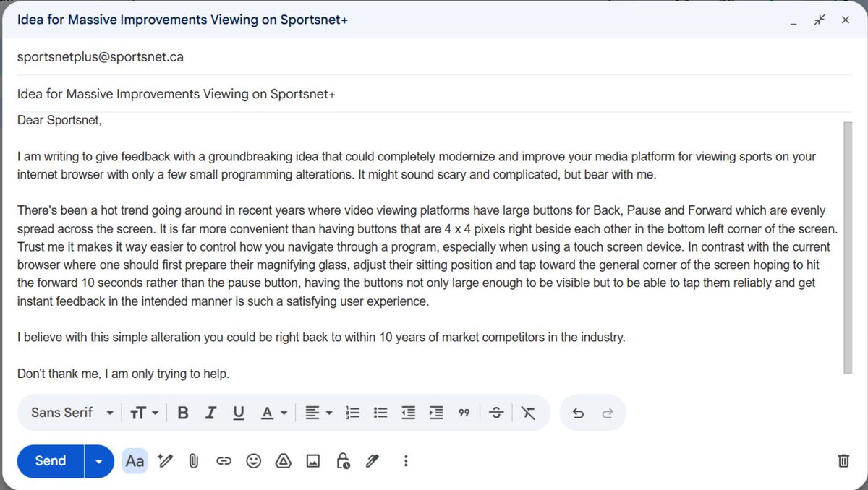Viewport: 868px width, 490px height.
Task: Click the line "Don't thank me, I am only trying to help."
Action: click(x=123, y=374)
